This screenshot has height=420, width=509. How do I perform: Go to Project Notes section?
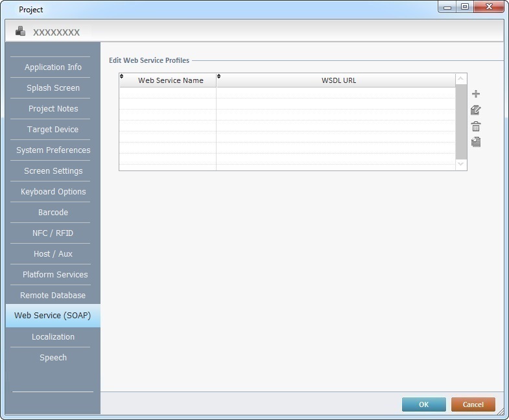tap(53, 109)
